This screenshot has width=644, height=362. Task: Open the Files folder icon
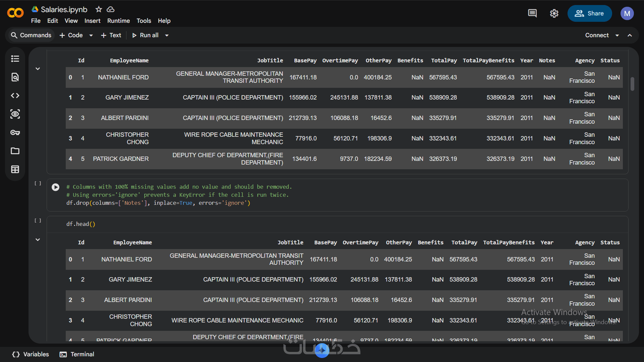point(15,151)
